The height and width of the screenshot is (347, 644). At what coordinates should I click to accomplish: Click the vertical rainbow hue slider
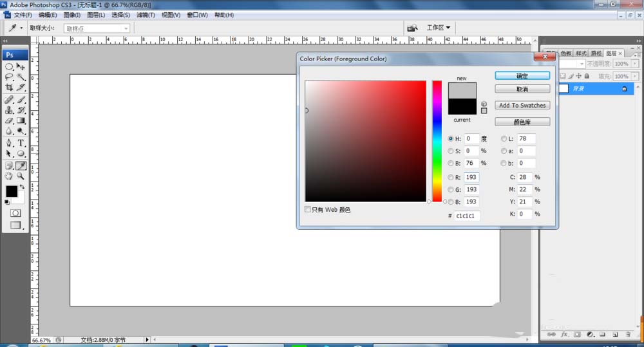tap(437, 140)
